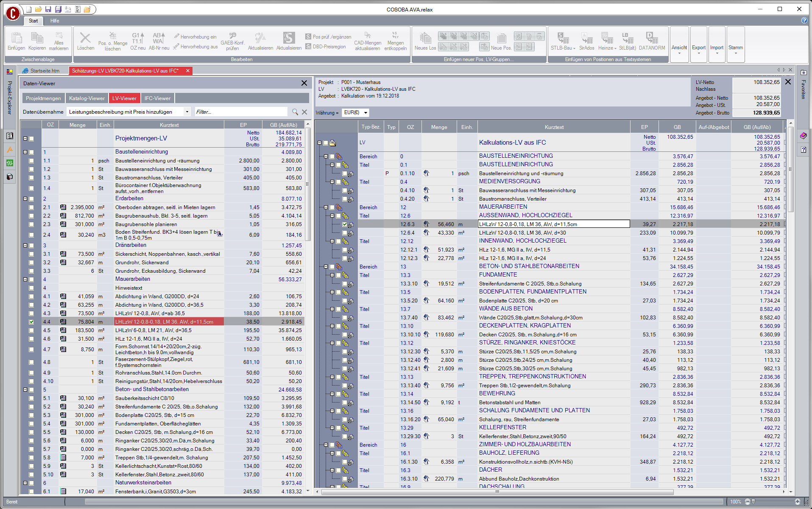Open the Datenübernahme dropdown
The width and height of the screenshot is (812, 509).
pyautogui.click(x=187, y=112)
